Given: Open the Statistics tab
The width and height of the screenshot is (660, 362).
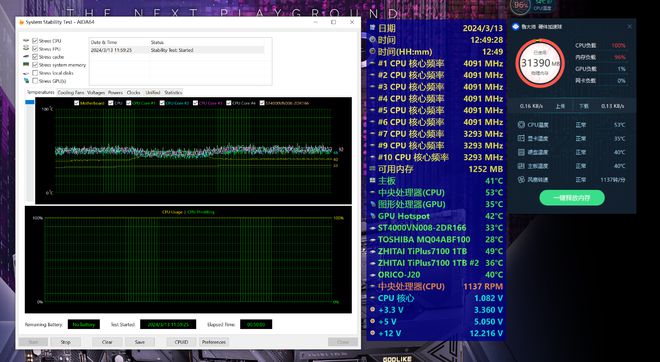Looking at the screenshot, I should click(173, 93).
